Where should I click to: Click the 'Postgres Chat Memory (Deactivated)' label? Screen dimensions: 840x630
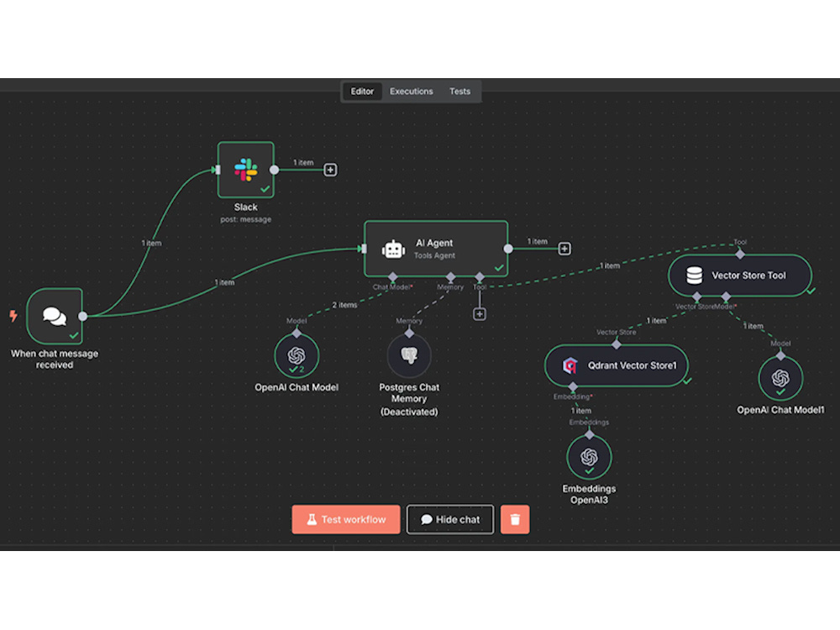(409, 399)
